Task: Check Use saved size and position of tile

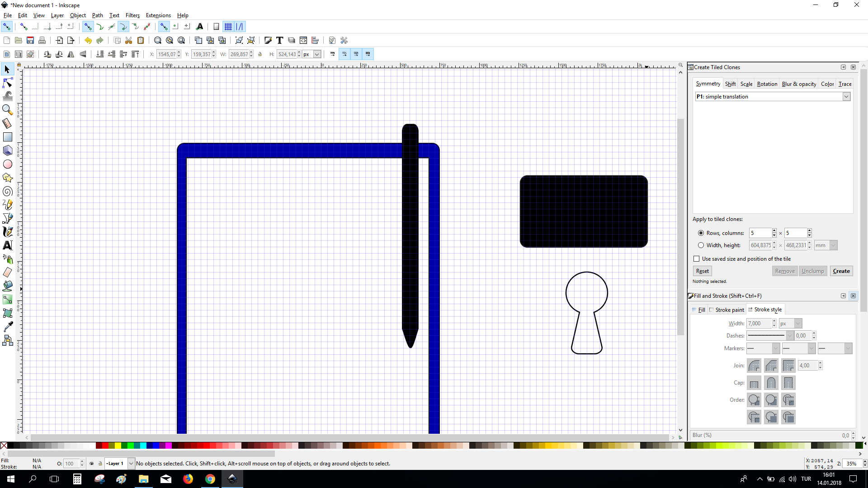Action: (x=697, y=259)
